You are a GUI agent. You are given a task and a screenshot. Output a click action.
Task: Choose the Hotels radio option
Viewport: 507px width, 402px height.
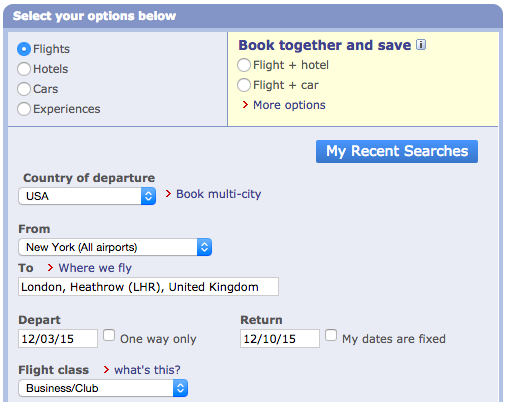[x=24, y=69]
